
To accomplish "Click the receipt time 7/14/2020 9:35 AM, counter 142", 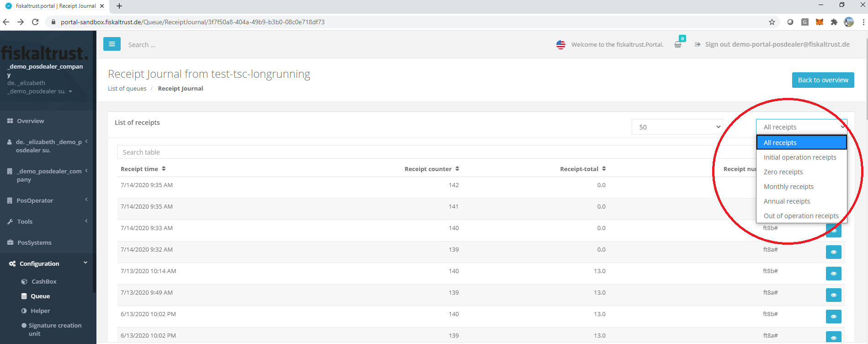I will [146, 185].
